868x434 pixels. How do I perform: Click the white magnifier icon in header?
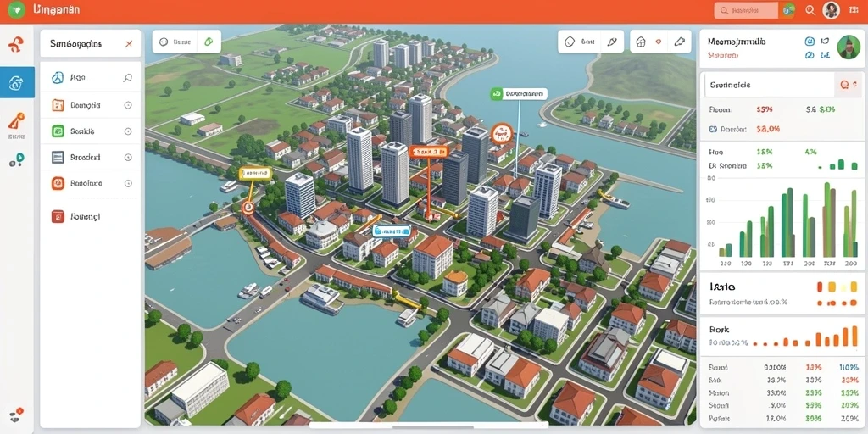(x=810, y=10)
